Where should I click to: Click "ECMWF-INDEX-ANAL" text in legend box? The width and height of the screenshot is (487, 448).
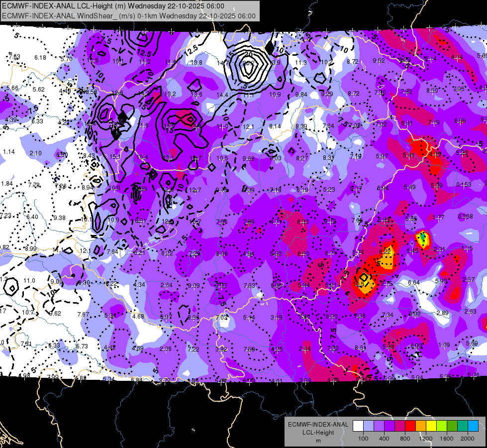318,425
